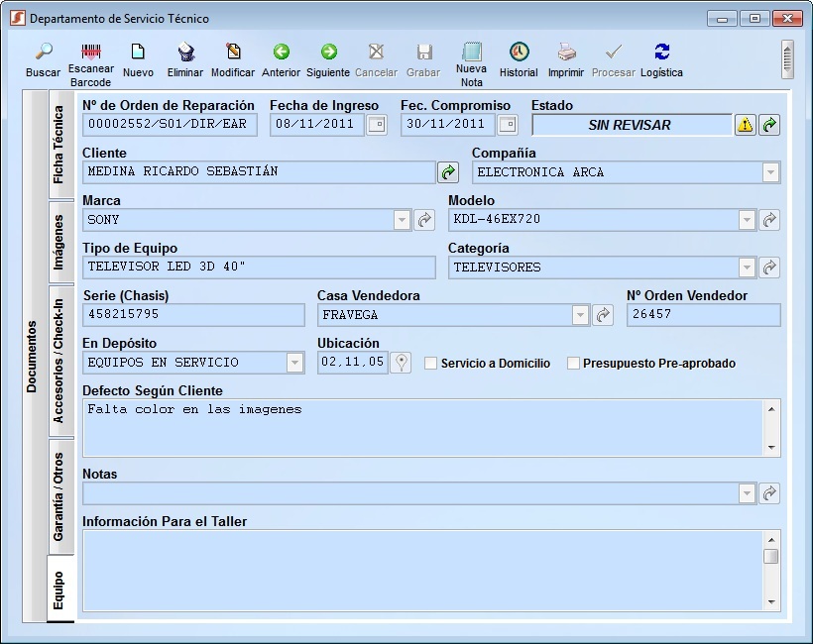The image size is (813, 644).
Task: Click the Buscar magnifier icon
Action: pos(44,52)
